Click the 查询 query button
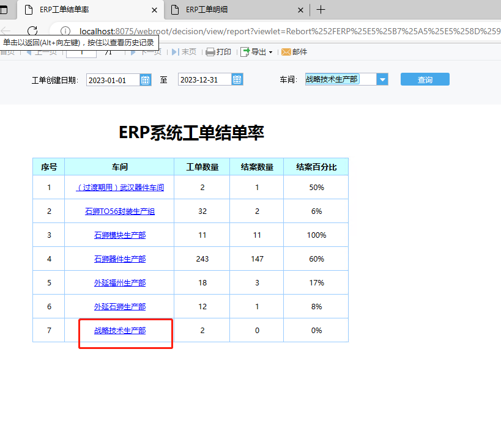 tap(425, 79)
